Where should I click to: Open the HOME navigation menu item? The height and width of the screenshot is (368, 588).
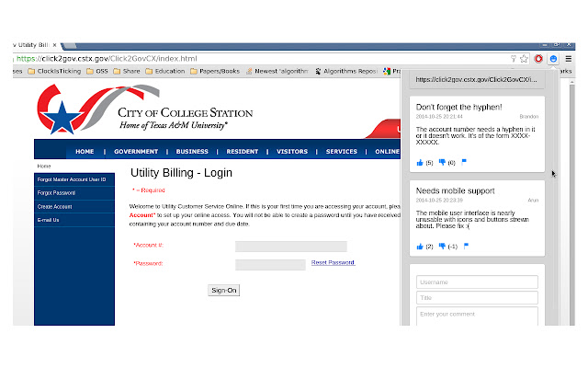85,151
